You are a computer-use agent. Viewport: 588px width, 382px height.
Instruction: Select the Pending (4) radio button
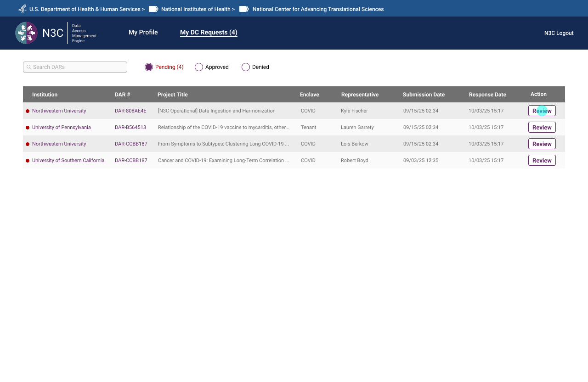pos(149,67)
